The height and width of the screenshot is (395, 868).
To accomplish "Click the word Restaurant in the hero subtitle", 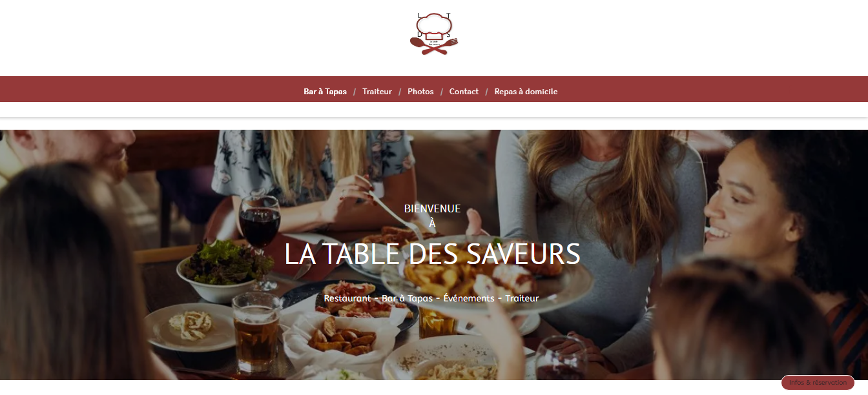I will (347, 298).
